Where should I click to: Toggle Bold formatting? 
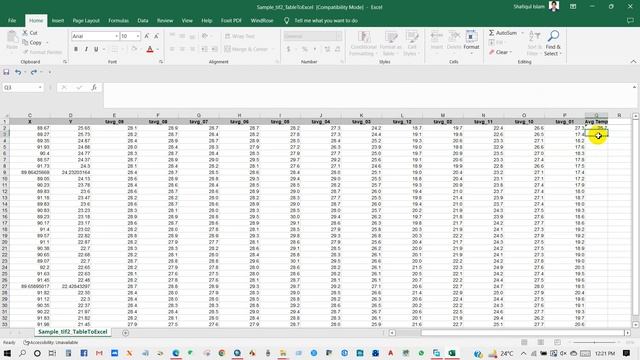coord(76,49)
